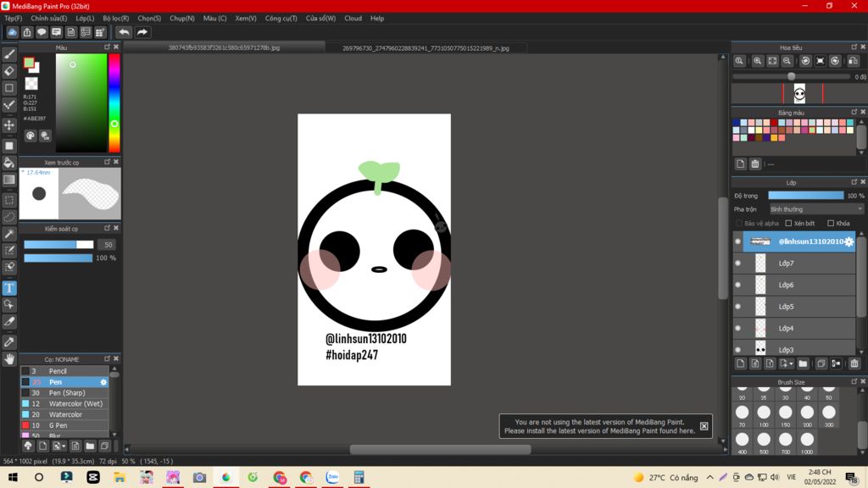Viewport: 868px width, 488px height.
Task: Select the Move tool
Action: point(9,125)
